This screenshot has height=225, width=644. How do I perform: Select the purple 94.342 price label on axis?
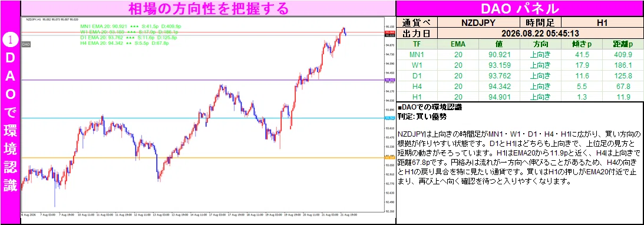[x=389, y=80]
